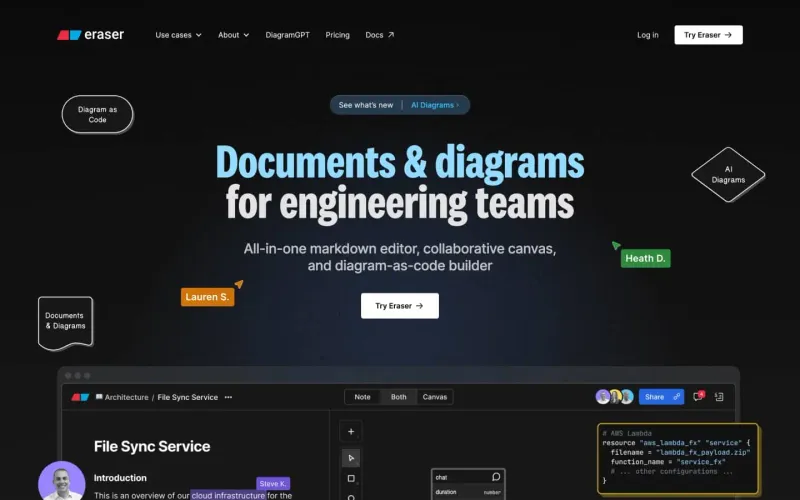
Task: Open the DiagramGPT nav link
Action: coord(287,35)
